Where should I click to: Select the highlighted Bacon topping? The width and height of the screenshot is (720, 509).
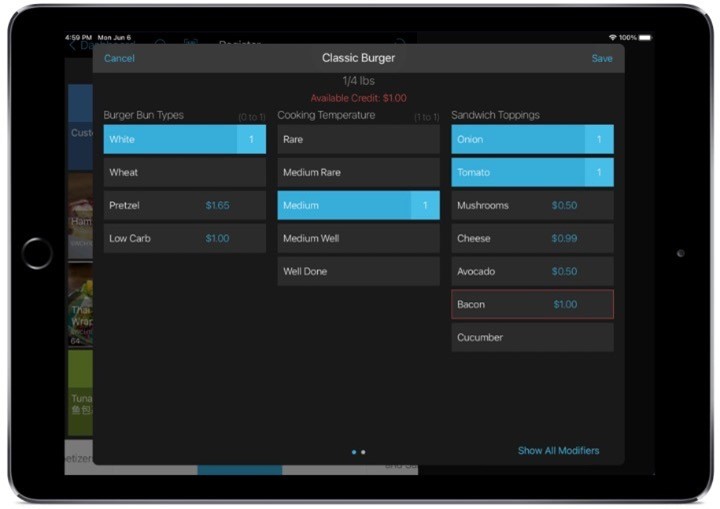(532, 305)
